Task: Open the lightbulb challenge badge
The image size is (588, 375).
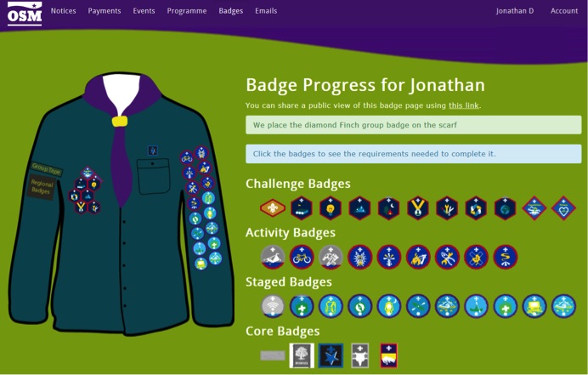Action: tap(331, 208)
